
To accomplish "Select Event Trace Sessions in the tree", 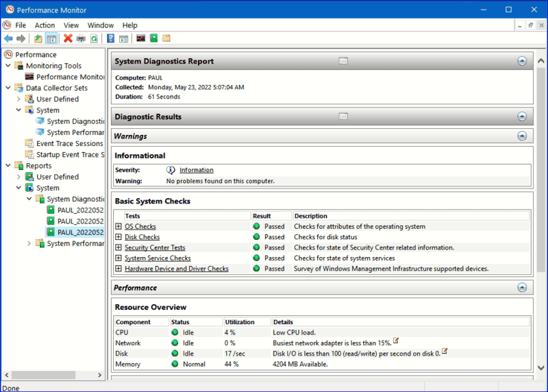I will [x=64, y=144].
